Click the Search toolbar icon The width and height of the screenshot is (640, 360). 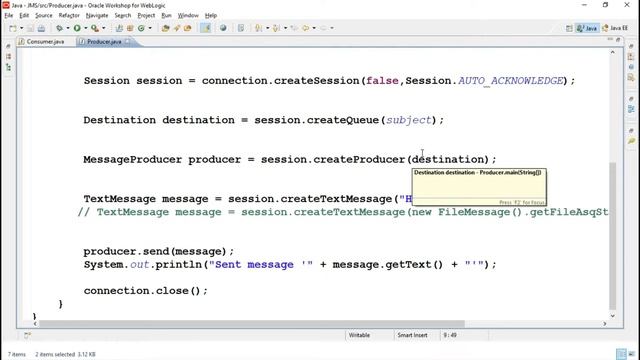tap(188, 28)
